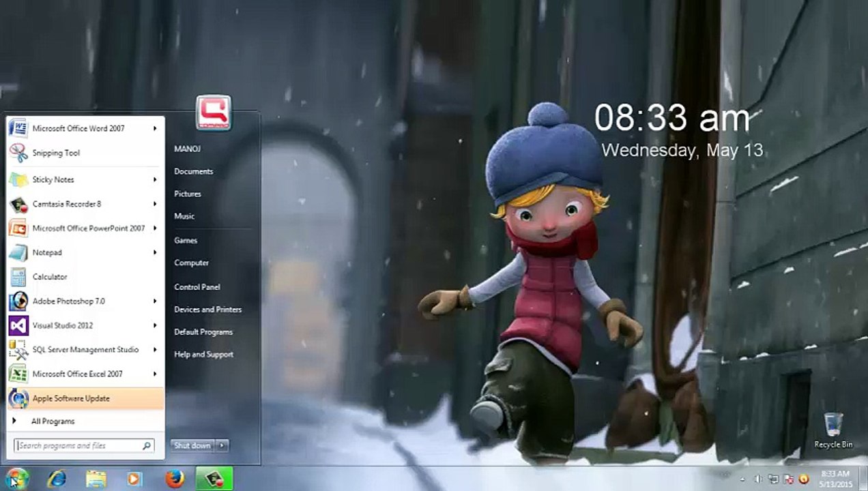Open SQL Server Management Studio icon

[18, 350]
